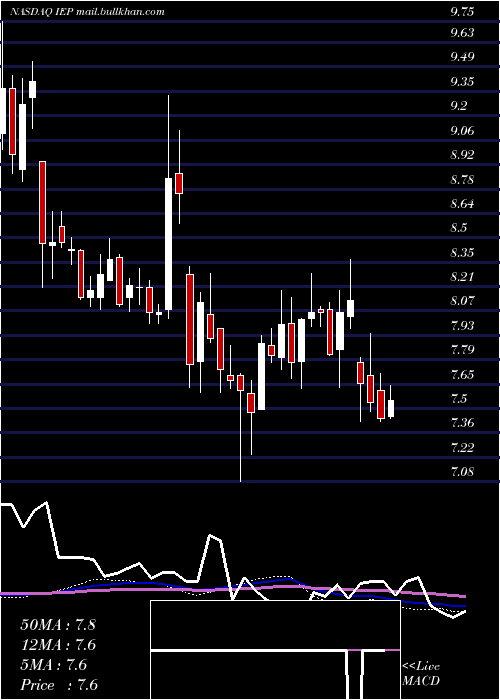Viewport: 500px width, 700px height.
Task: Click the 9.2 price axis label
Action: click(x=459, y=106)
